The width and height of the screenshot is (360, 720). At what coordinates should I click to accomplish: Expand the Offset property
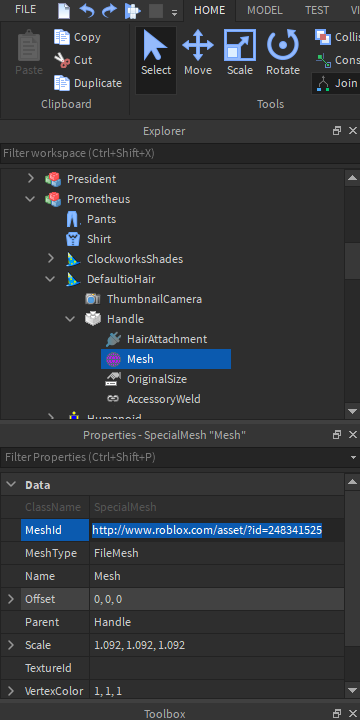point(11,599)
